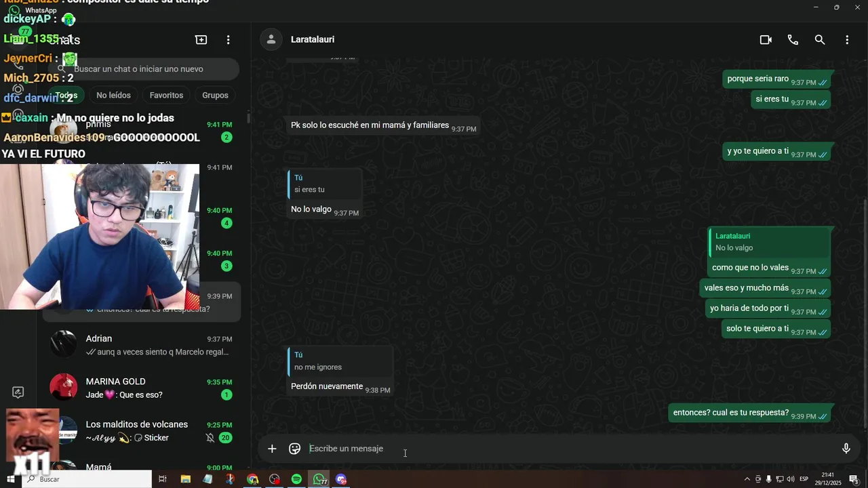Open the Adrian chat
This screenshot has width=868, height=488.
click(x=141, y=345)
